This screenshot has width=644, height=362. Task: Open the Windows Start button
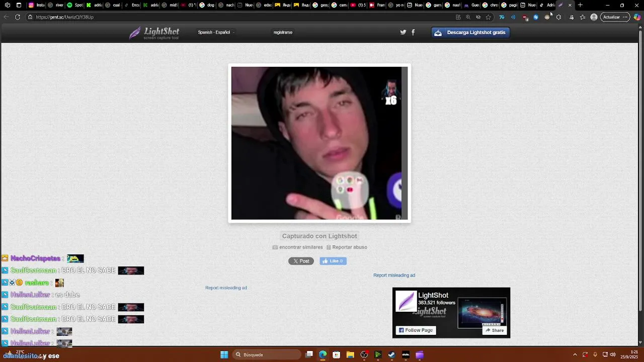click(224, 354)
